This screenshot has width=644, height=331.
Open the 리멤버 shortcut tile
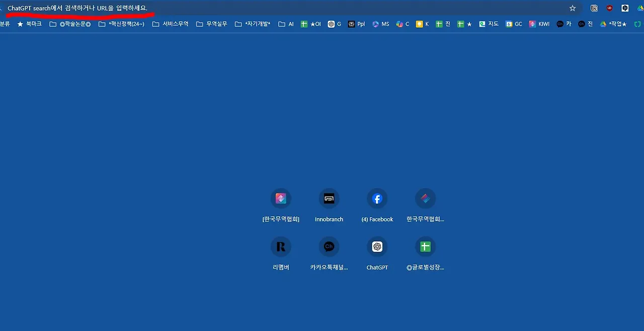pyautogui.click(x=281, y=253)
